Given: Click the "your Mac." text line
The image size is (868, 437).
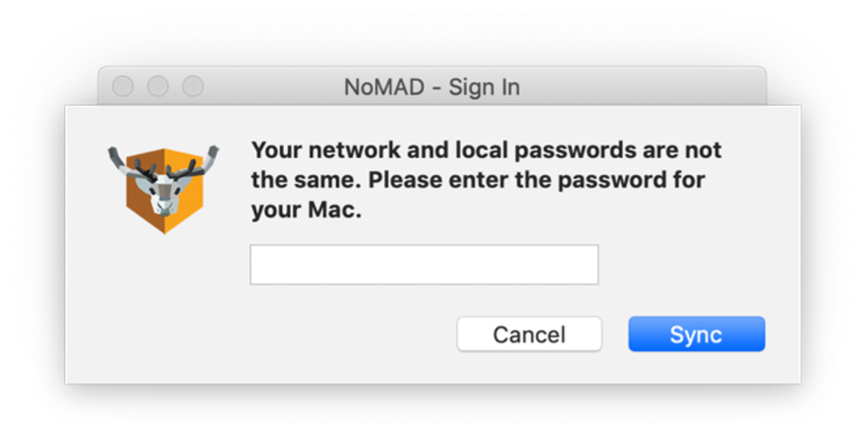Looking at the screenshot, I should 306,209.
